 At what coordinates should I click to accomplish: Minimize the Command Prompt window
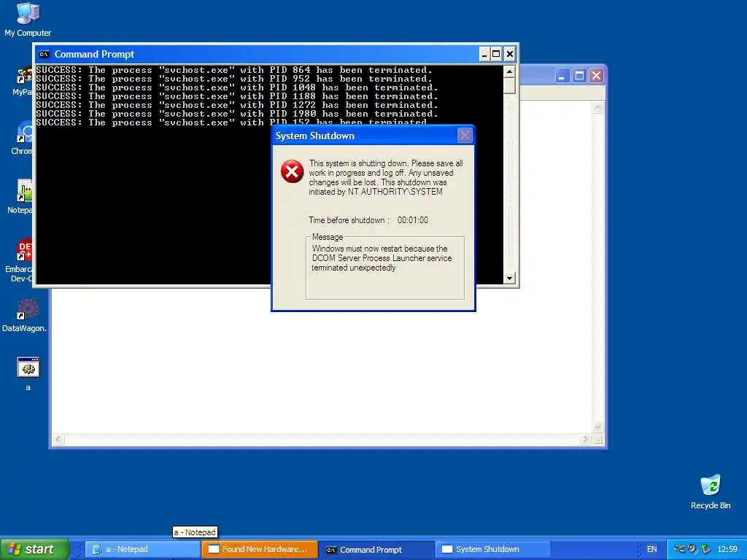(484, 54)
